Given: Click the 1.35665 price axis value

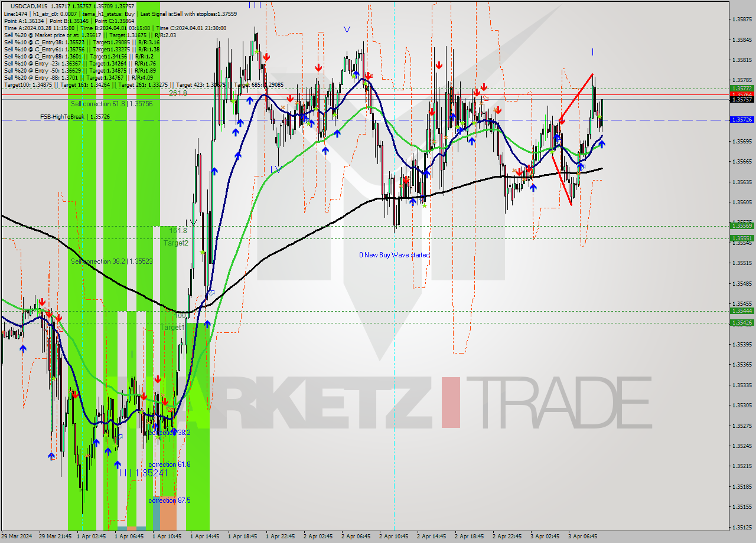Looking at the screenshot, I should [742, 162].
